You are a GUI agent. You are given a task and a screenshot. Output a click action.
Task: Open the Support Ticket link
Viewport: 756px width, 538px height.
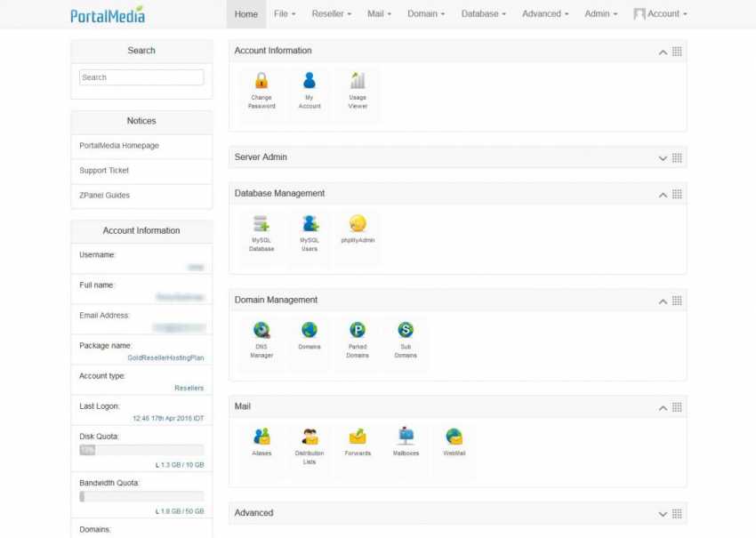(104, 171)
